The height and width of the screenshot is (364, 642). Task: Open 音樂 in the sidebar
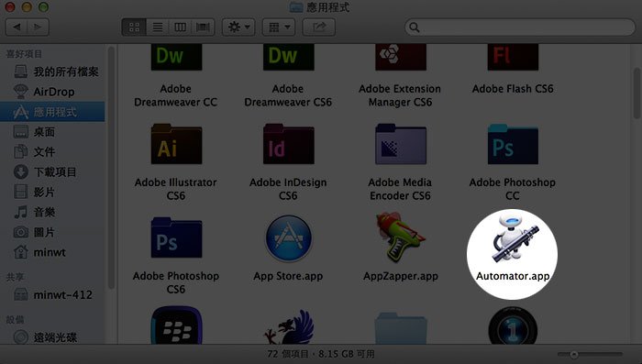coord(52,212)
